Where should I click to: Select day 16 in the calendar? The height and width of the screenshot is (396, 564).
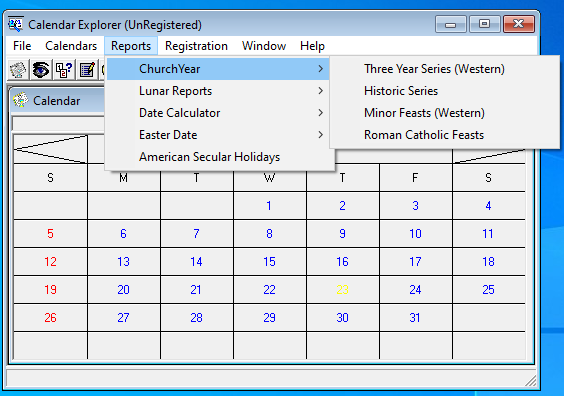coord(342,262)
